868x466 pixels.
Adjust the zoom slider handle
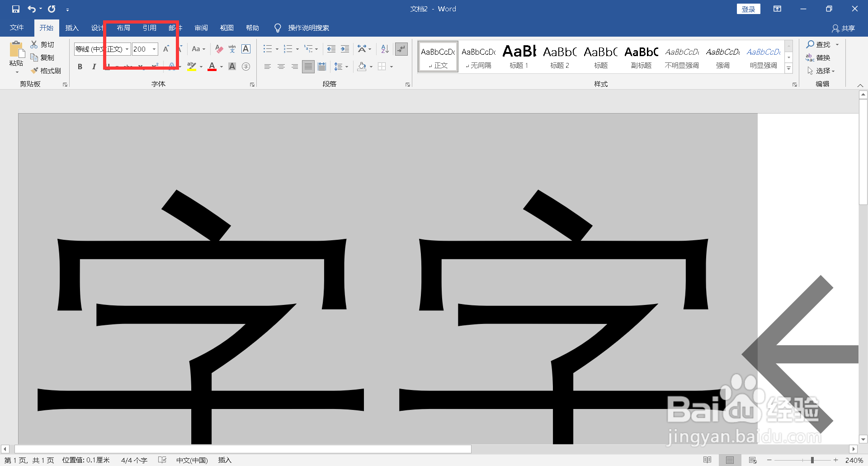[812, 460]
